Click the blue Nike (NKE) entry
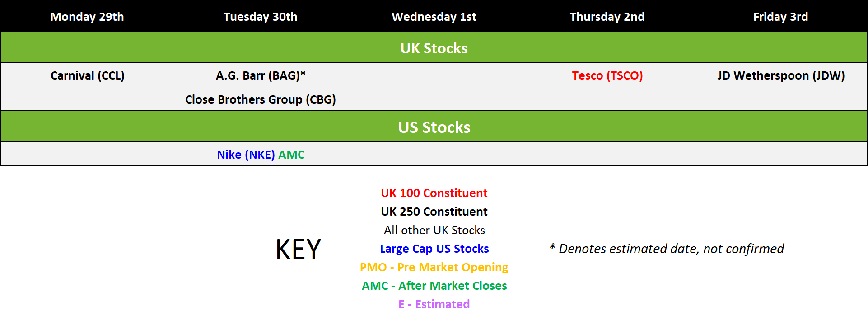The image size is (868, 330). (x=246, y=155)
